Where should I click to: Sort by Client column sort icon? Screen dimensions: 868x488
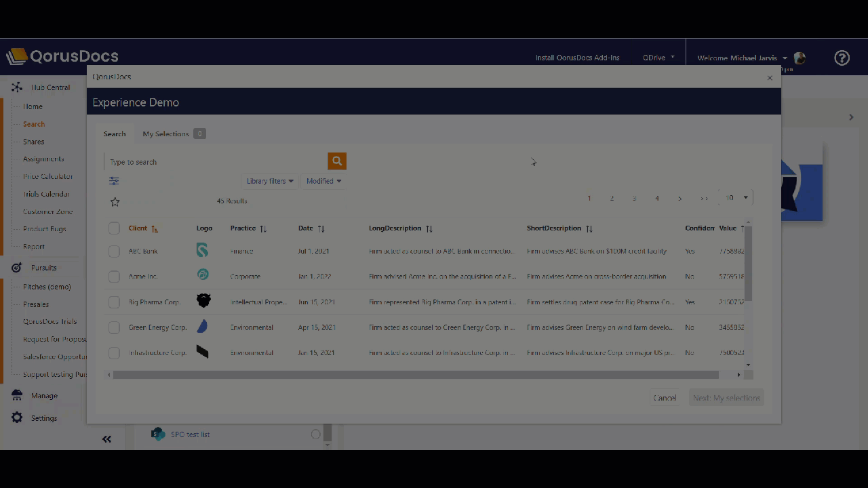point(155,229)
